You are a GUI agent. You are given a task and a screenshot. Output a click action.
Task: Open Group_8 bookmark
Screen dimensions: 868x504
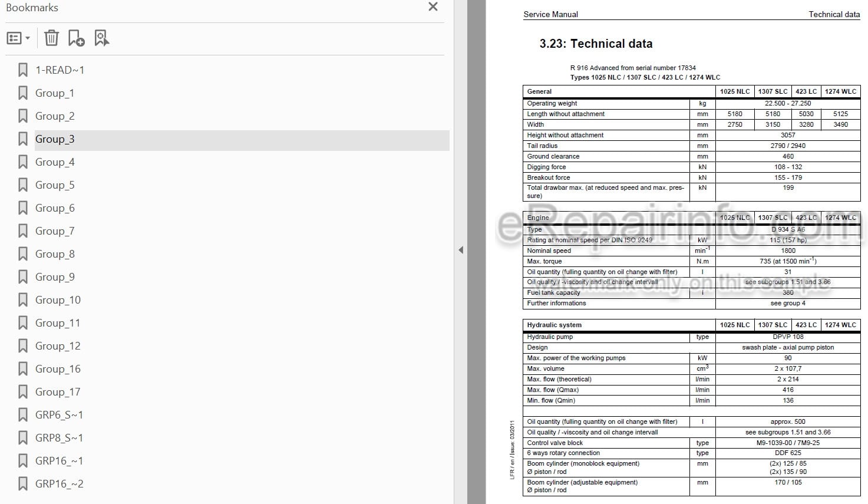[55, 254]
